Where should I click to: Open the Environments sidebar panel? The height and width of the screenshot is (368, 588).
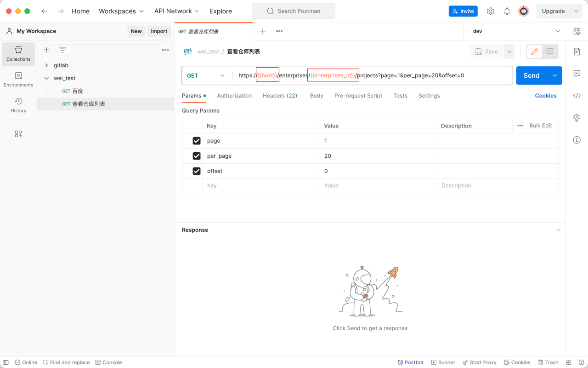coord(18,80)
